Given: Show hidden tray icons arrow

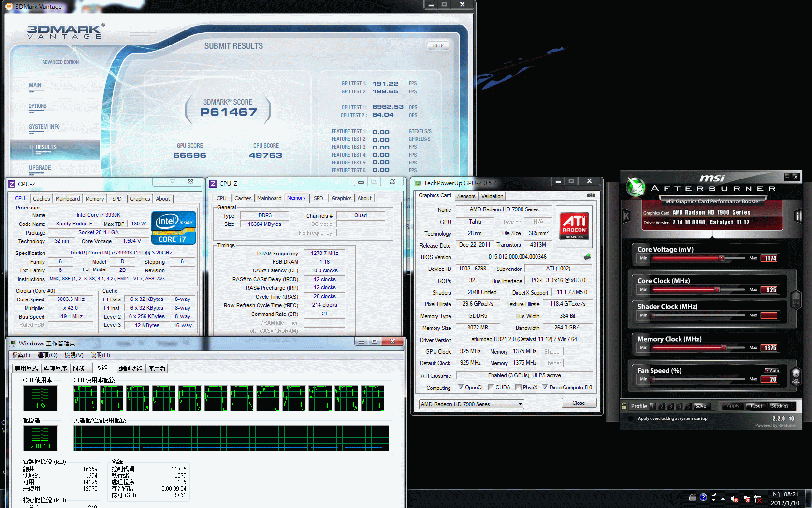Looking at the screenshot, I should [723, 499].
